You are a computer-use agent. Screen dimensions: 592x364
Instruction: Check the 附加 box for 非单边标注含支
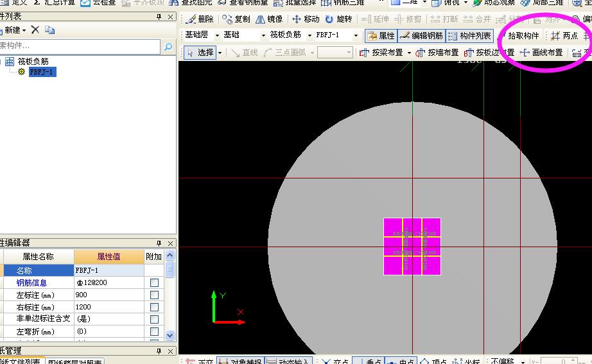[154, 319]
